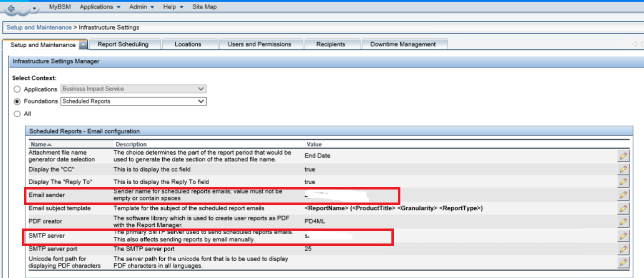Click the Value column header

pyautogui.click(x=314, y=144)
